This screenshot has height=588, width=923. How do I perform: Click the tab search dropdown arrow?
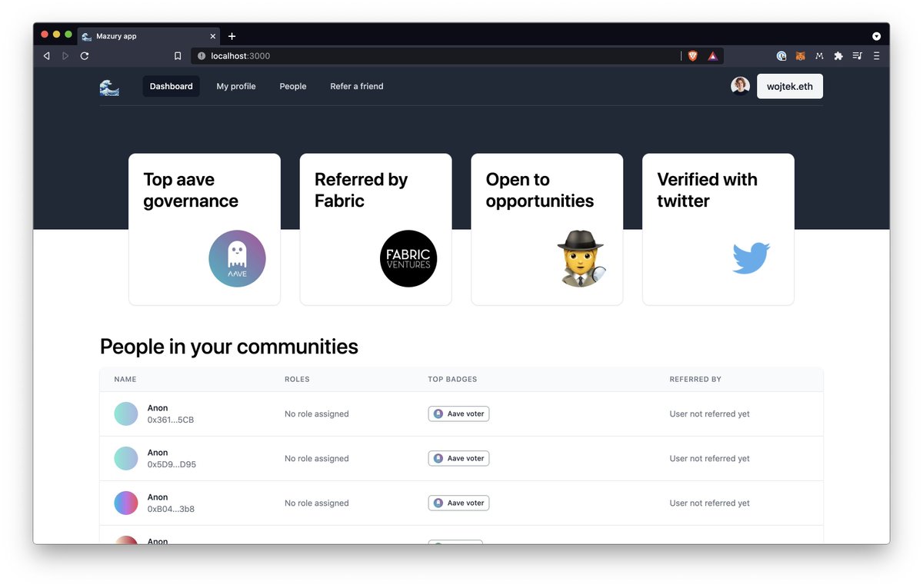pos(876,36)
